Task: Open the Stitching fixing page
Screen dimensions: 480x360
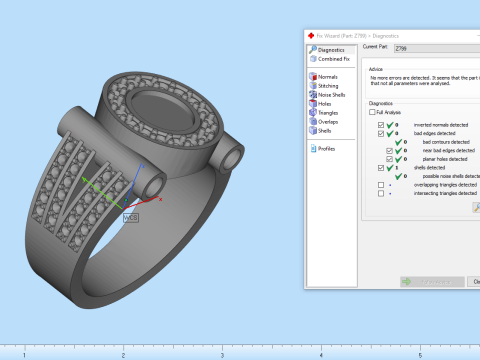Action: (324, 86)
